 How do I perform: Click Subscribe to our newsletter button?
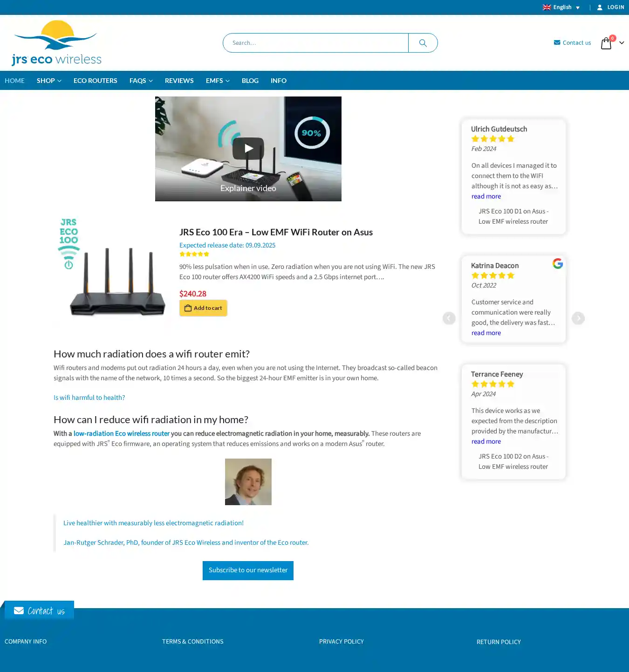click(248, 570)
